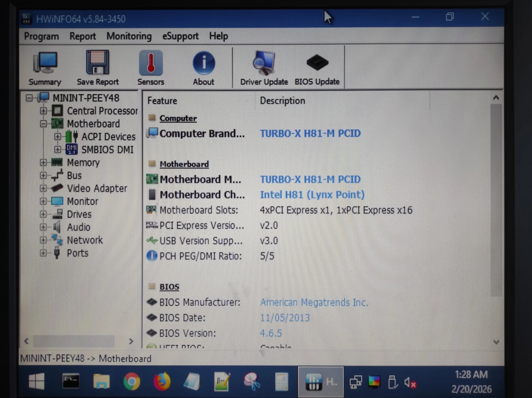Select the Monitor tree item label
This screenshot has width=532, height=398.
point(83,201)
